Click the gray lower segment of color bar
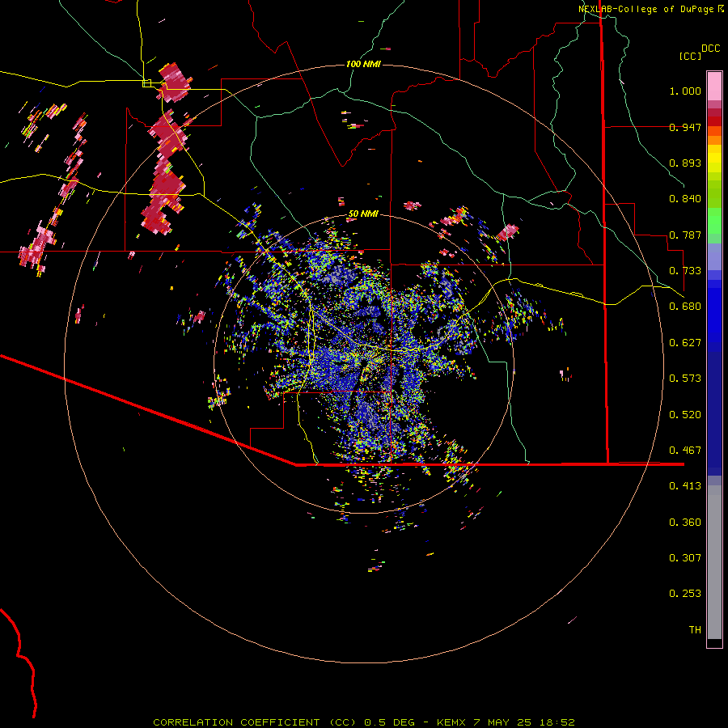 pyautogui.click(x=714, y=562)
